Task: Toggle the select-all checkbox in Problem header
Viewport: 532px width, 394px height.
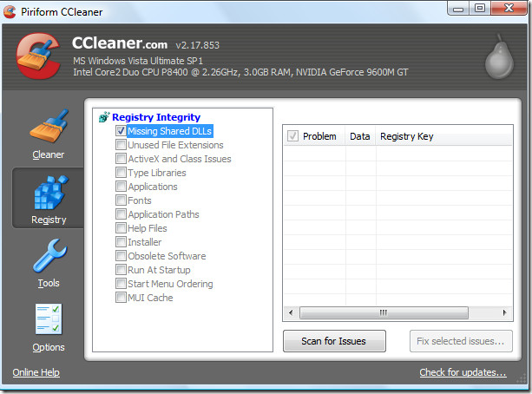Action: point(292,136)
